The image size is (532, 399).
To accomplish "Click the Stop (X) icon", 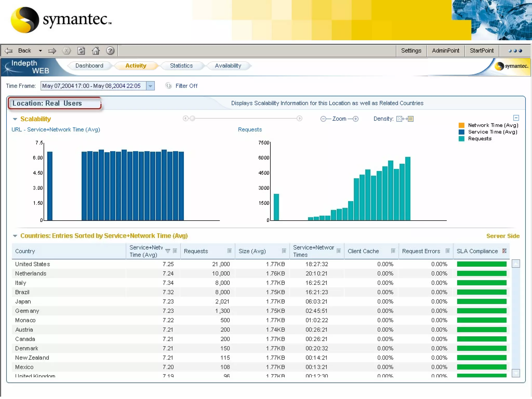I will (x=66, y=51).
